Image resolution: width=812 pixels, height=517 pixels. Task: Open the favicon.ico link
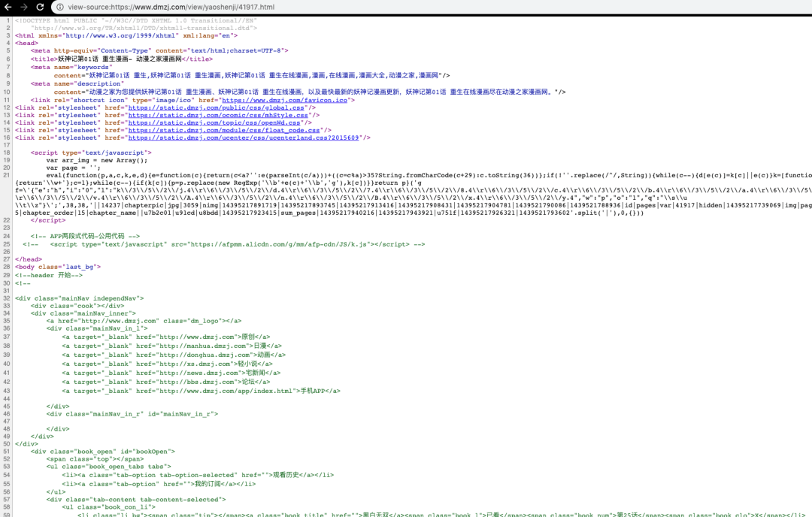pyautogui.click(x=284, y=100)
